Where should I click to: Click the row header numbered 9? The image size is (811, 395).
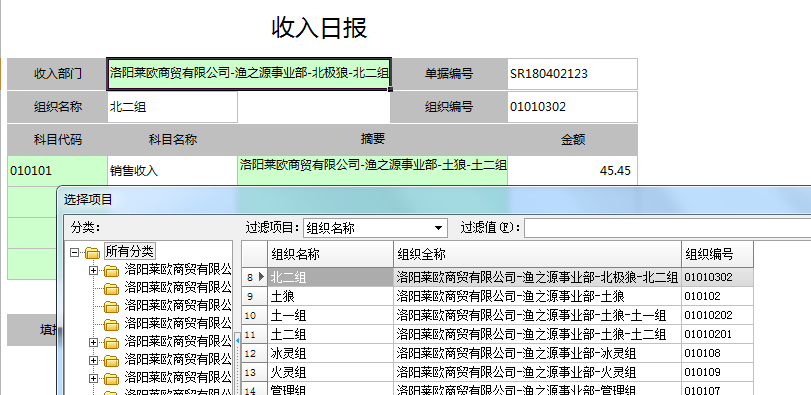tap(254, 296)
